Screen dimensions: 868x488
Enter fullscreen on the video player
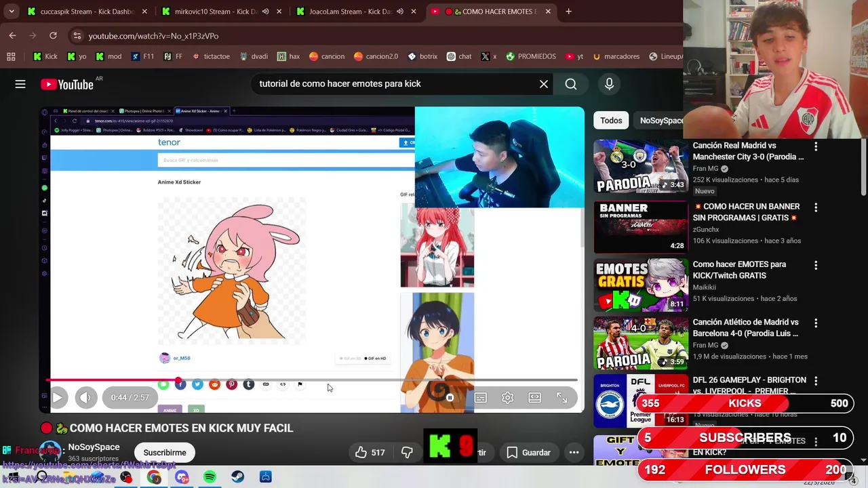click(x=562, y=398)
